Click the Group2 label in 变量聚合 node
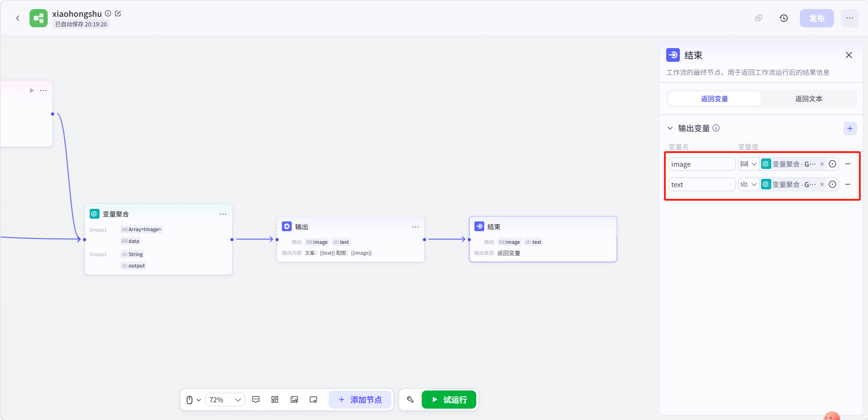The width and height of the screenshot is (868, 420). 98,254
